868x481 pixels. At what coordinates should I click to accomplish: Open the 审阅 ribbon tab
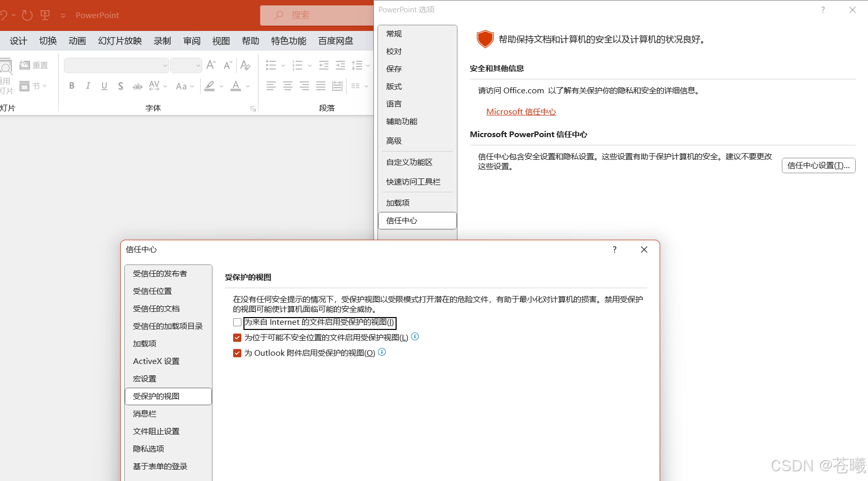192,41
